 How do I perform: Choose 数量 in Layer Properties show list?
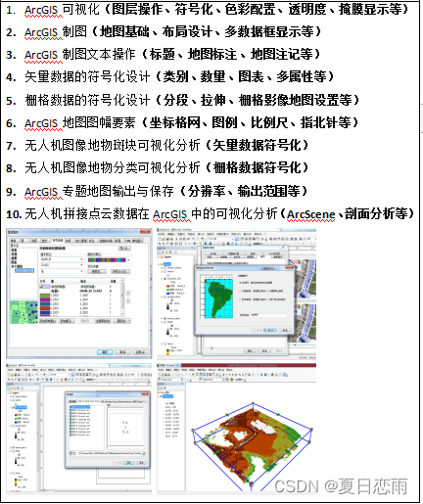(14, 258)
